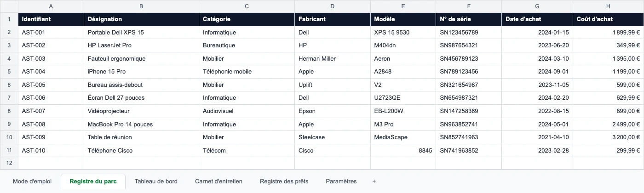644x193 pixels.
Task: Select model cell XPS 15 9530
Action: coord(403,33)
